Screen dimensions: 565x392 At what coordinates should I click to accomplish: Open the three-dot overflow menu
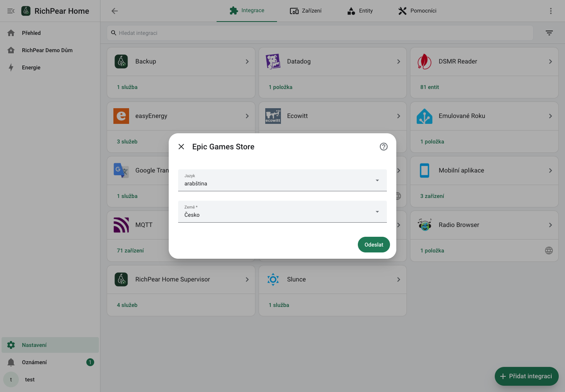point(551,11)
